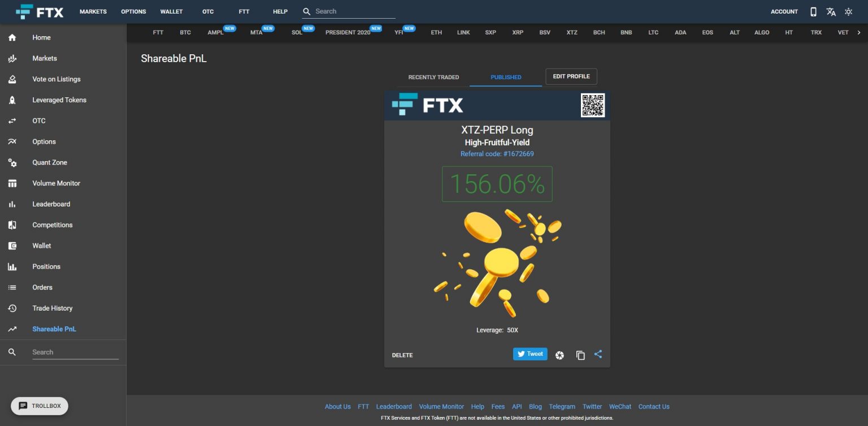
Task: Click the copy icon on PnL card
Action: pos(580,355)
